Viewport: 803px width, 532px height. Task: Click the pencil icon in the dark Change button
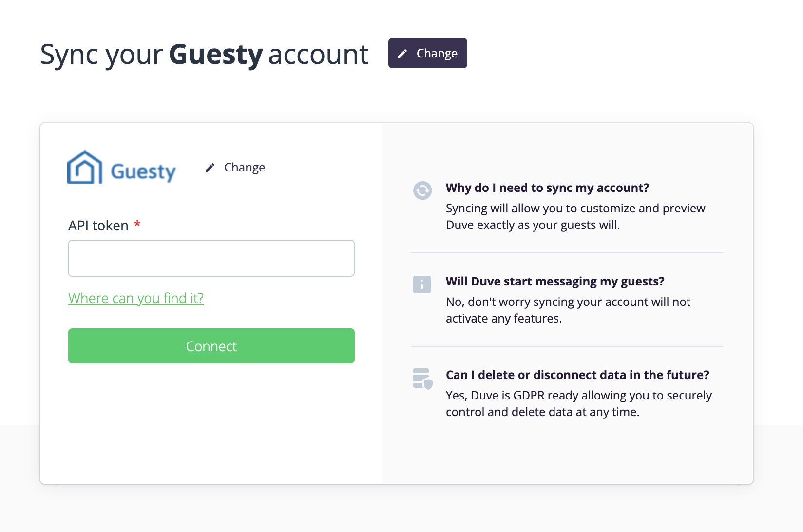(402, 54)
